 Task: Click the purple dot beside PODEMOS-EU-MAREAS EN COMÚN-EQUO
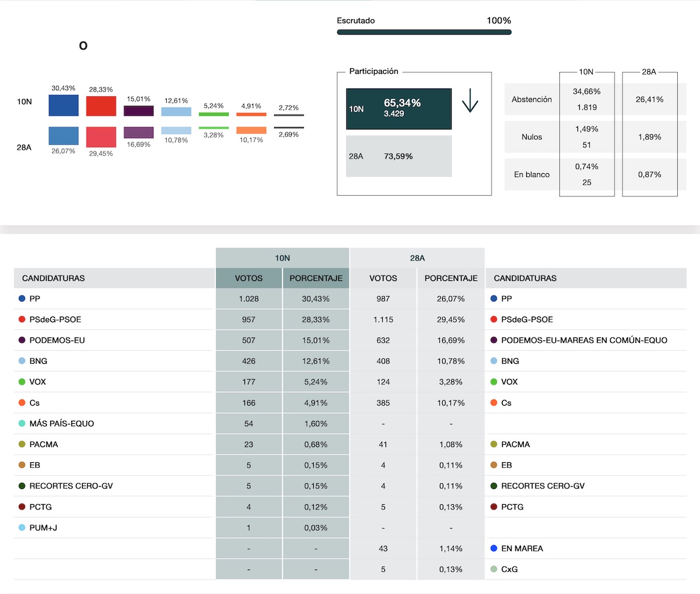tap(494, 340)
